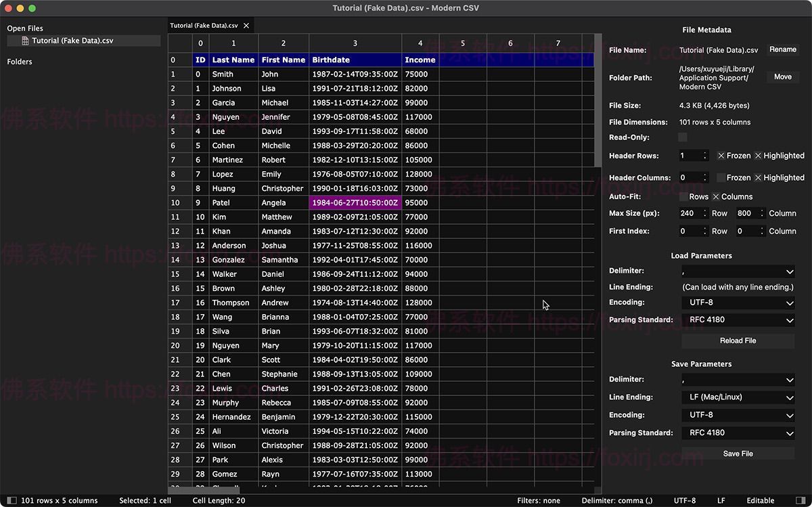Enable the Read-Only checkbox

pyautogui.click(x=682, y=137)
